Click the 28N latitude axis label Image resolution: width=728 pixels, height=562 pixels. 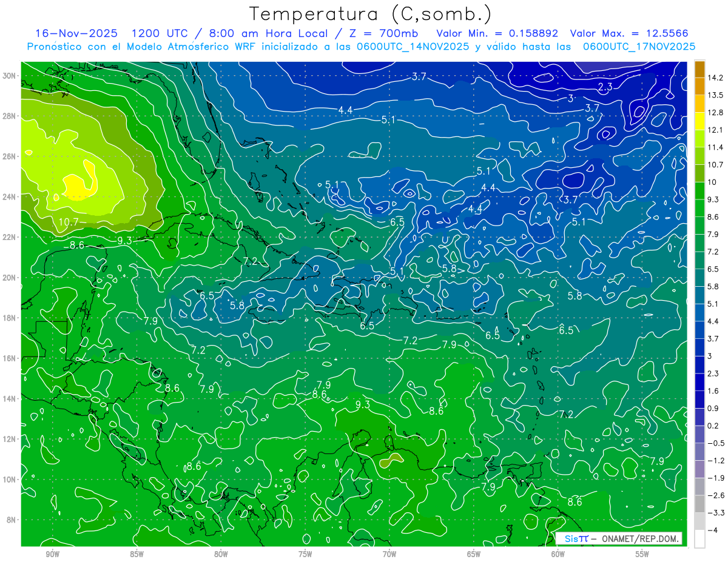point(9,116)
